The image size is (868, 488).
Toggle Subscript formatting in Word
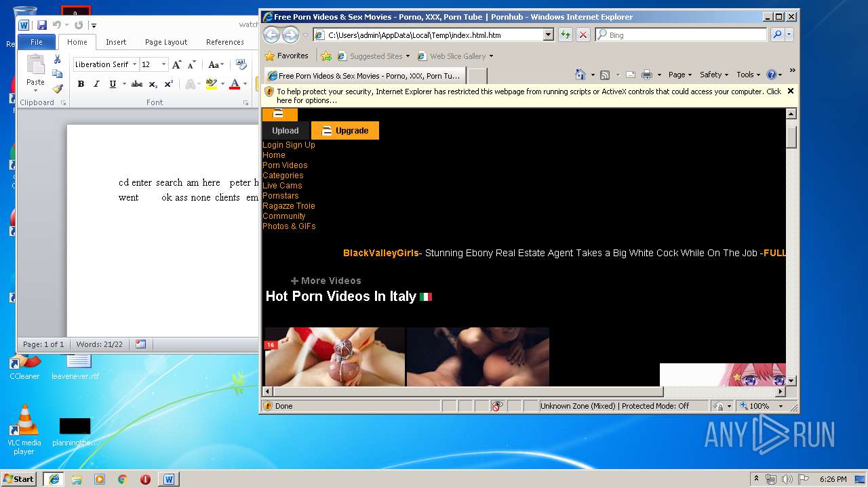(153, 84)
